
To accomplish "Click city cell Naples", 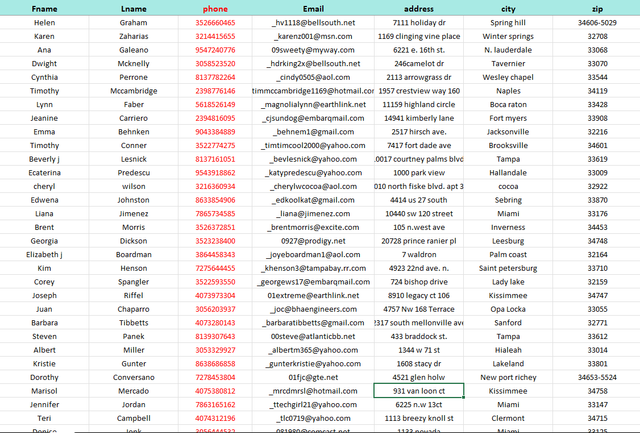I will [x=508, y=91].
